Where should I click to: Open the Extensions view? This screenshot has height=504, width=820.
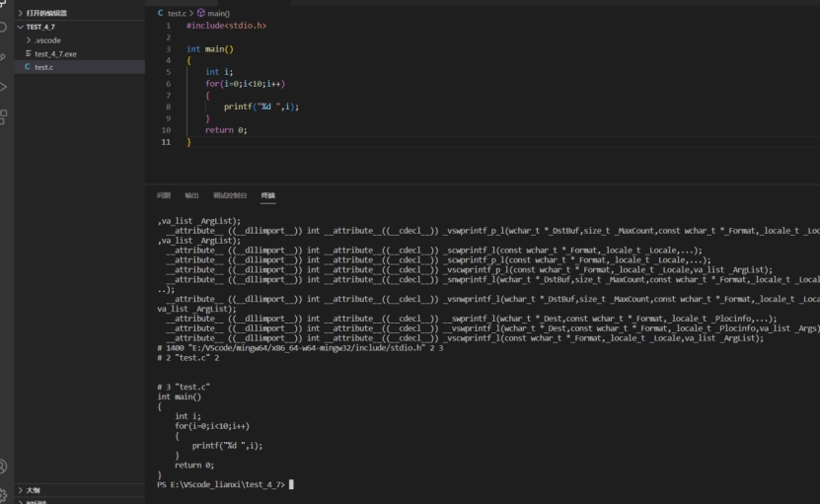click(4, 117)
